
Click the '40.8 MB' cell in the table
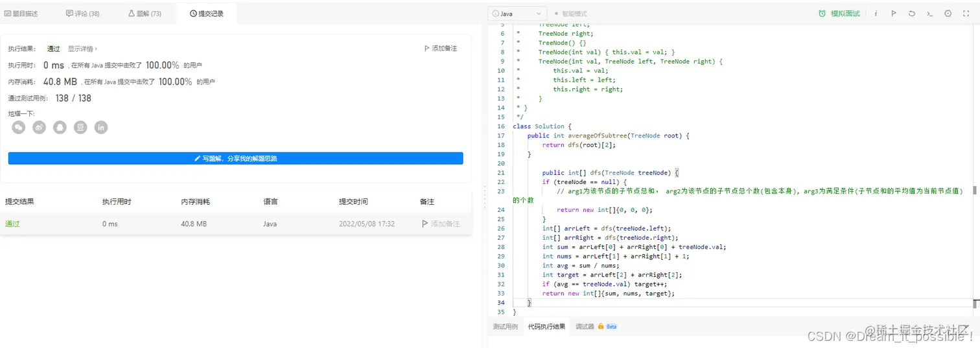tap(194, 224)
